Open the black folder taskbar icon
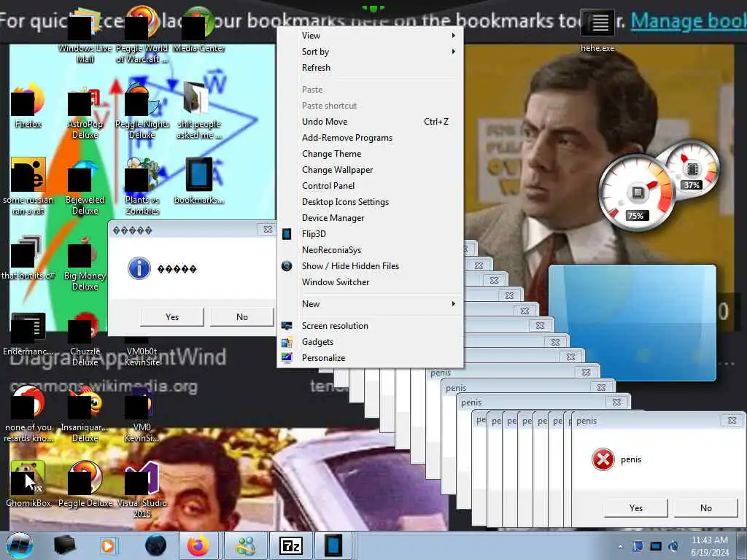The image size is (747, 560). click(64, 545)
